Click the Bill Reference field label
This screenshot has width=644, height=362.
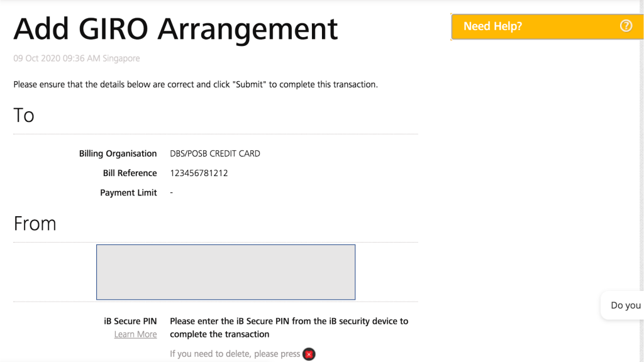(x=130, y=172)
